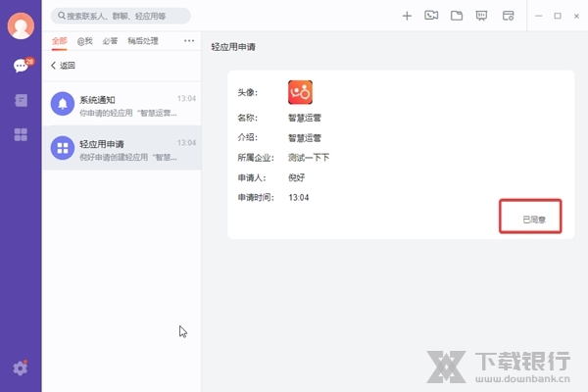Open the three-dots more options menu

pos(189,40)
